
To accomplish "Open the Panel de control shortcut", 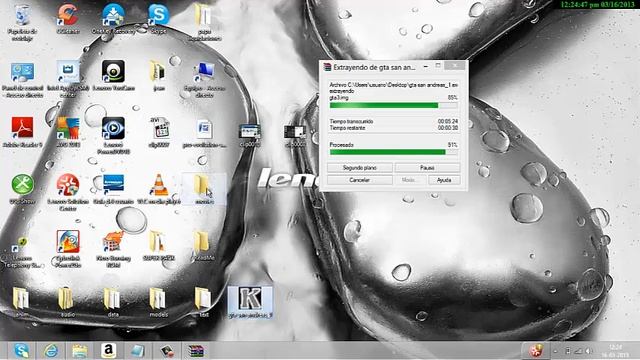I will (22, 80).
